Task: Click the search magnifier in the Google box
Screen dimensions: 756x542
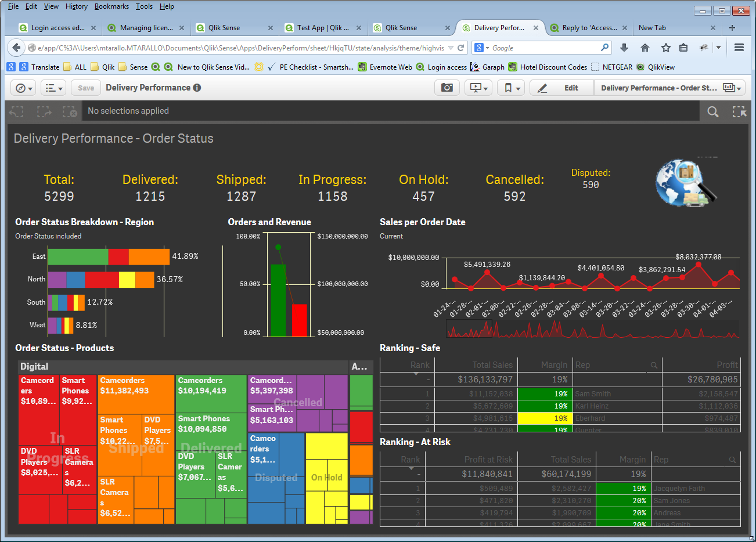Action: point(605,48)
